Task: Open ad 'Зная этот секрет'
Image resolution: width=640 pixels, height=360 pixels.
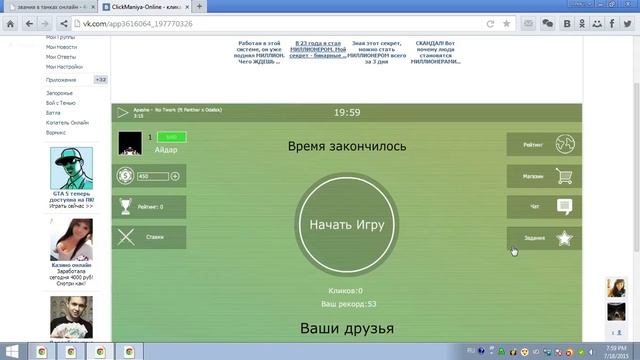Action: click(x=376, y=52)
